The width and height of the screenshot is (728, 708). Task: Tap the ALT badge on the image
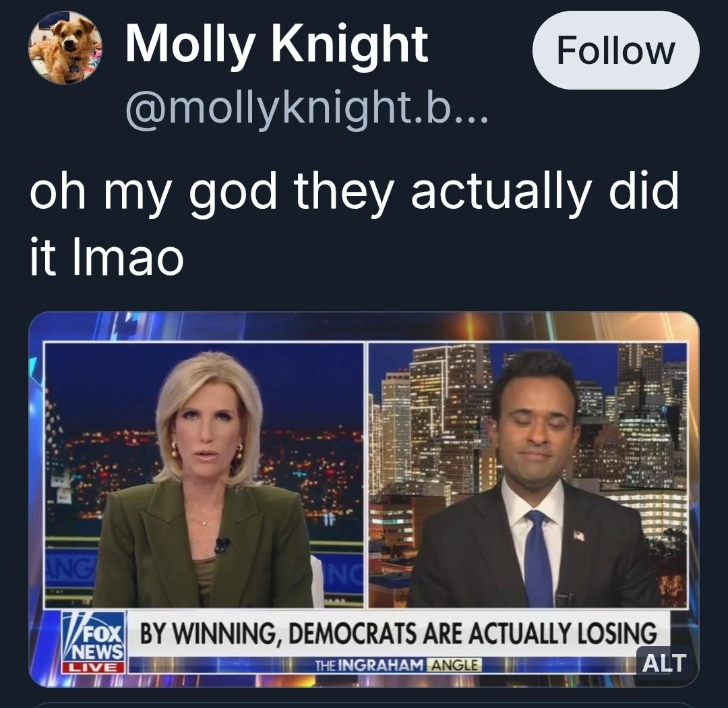[x=663, y=663]
